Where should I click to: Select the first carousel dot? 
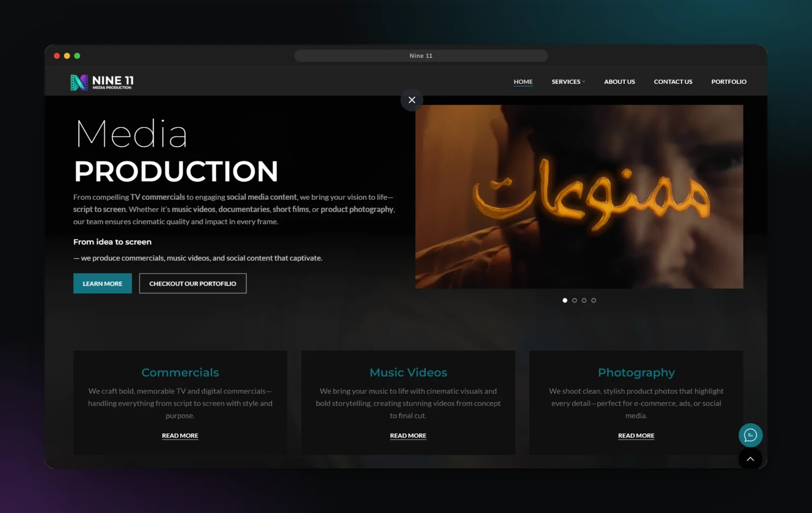click(x=565, y=300)
